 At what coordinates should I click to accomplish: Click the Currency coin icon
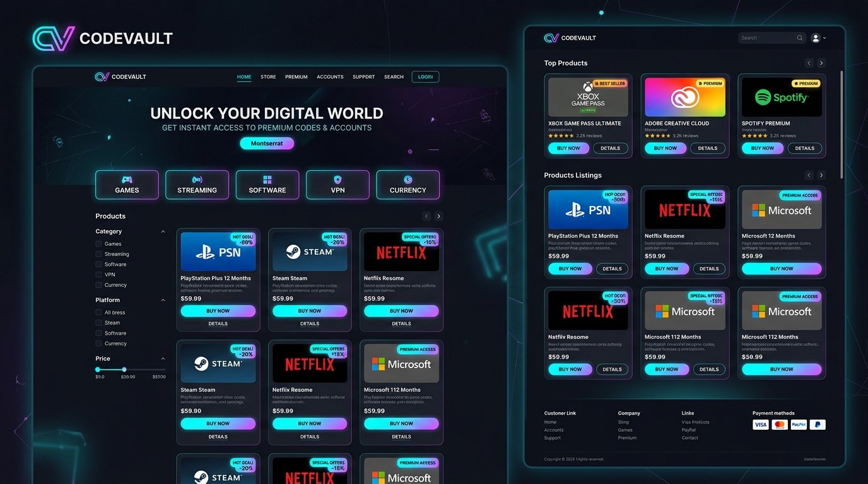click(x=408, y=180)
